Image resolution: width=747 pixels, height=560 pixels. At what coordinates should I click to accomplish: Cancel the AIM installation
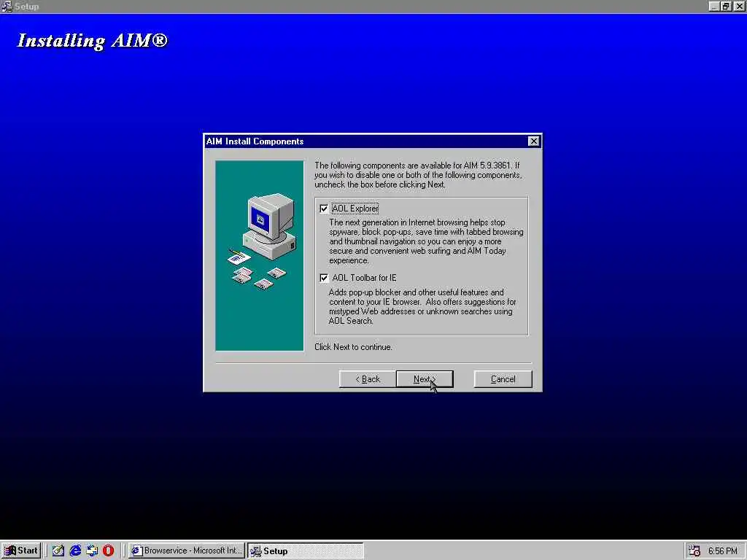pyautogui.click(x=503, y=379)
